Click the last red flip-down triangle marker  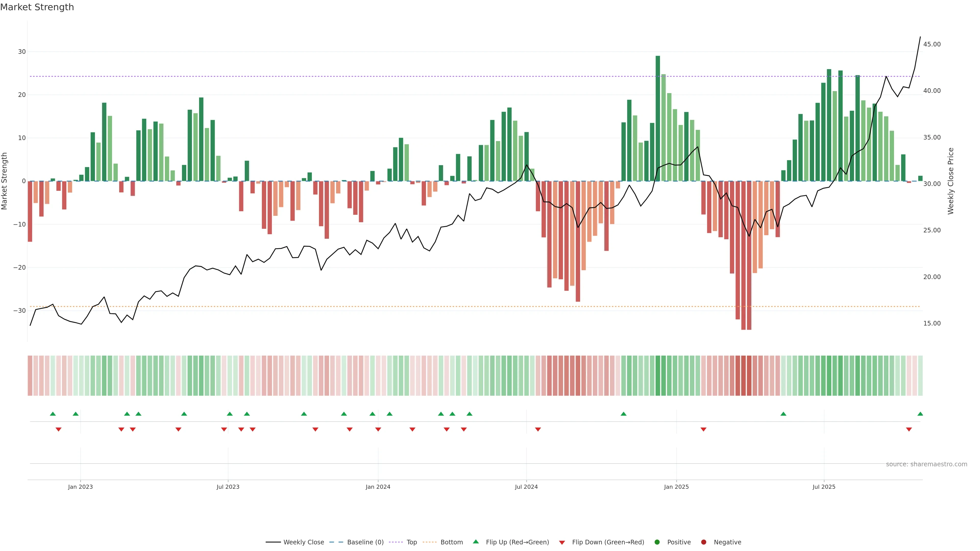click(909, 429)
